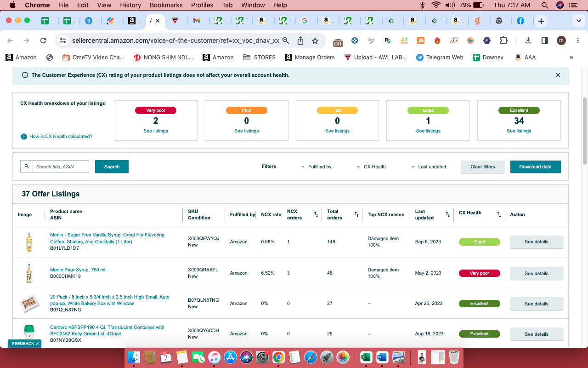Open the info icon next to How is CX Health calculated
Image resolution: width=588 pixels, height=368 pixels.
tap(24, 137)
